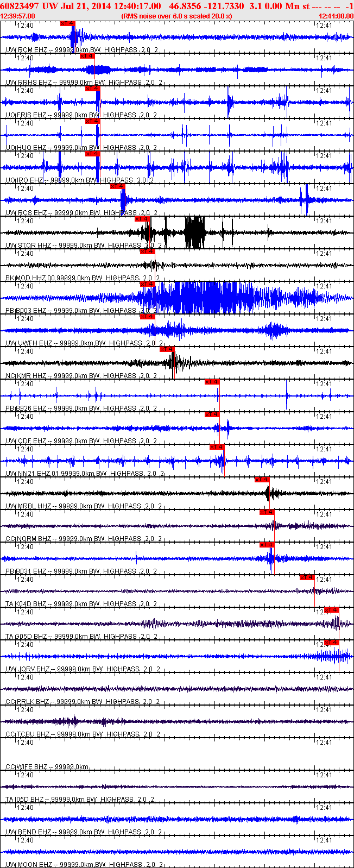Click the RMS noise scaling note in header
This screenshot has width=354, height=868.
(x=177, y=16)
